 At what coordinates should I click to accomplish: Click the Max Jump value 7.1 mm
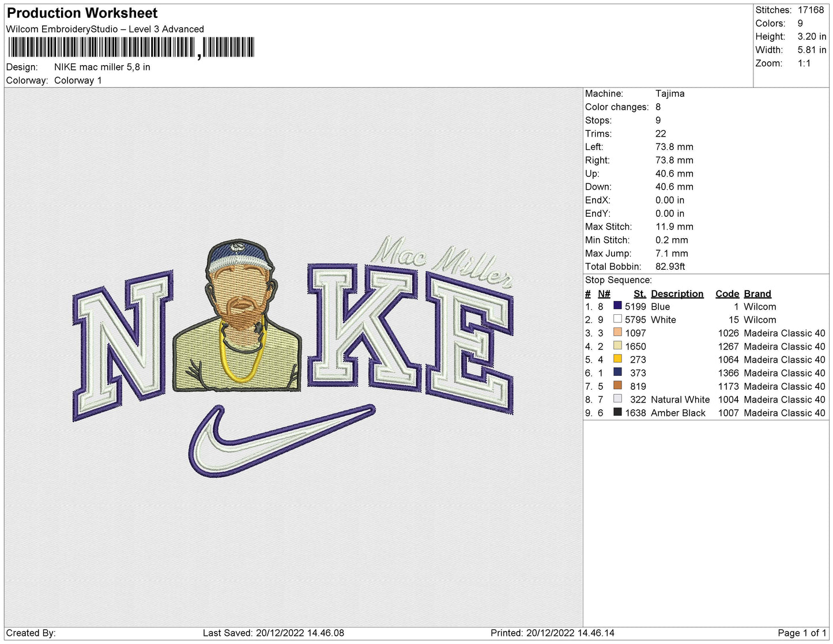pyautogui.click(x=672, y=253)
